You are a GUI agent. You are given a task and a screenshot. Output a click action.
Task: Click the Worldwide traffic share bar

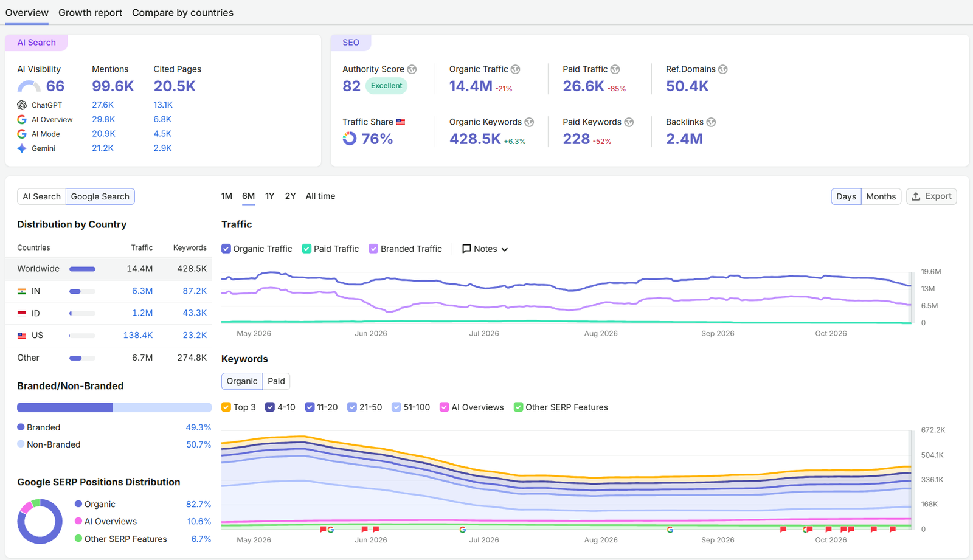tap(82, 269)
